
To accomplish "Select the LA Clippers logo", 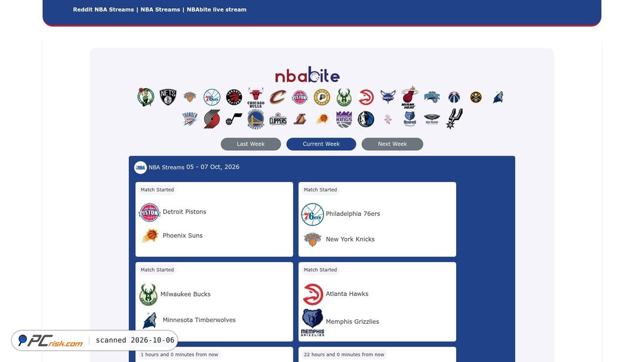I will click(278, 119).
